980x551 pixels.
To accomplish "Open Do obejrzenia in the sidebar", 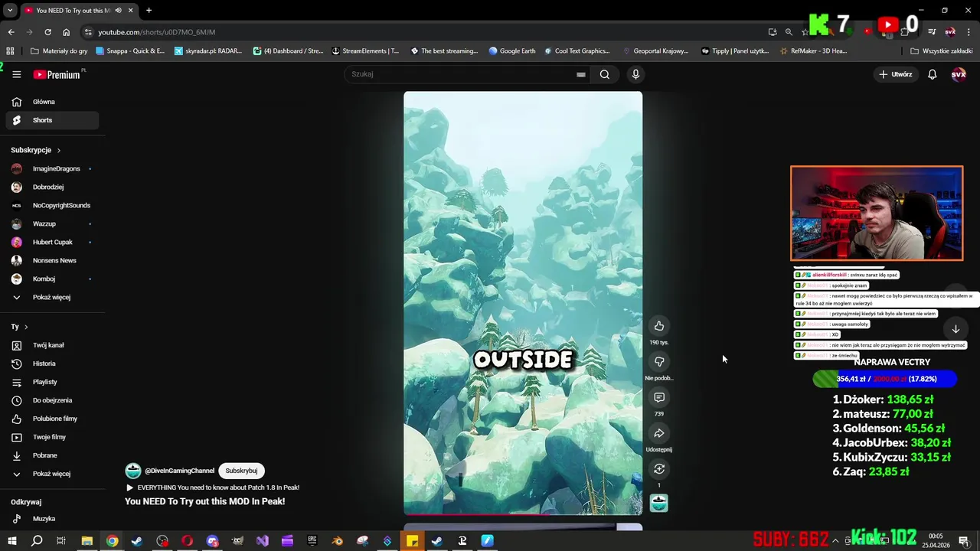I will pos(52,400).
